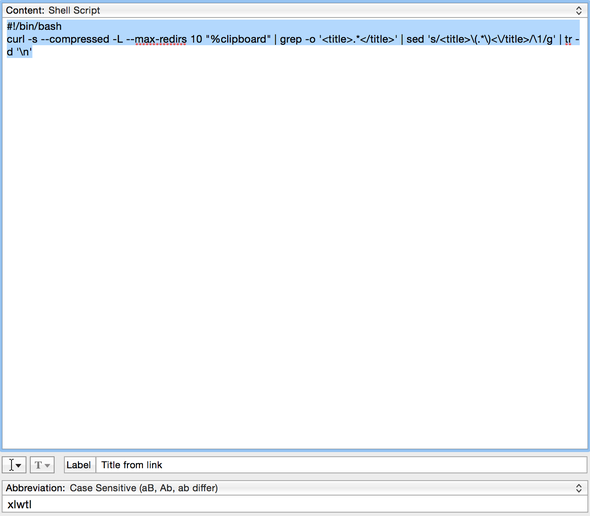Screen dimensions: 590x516
Task: Click the word grep in the script
Action: pyautogui.click(x=290, y=40)
